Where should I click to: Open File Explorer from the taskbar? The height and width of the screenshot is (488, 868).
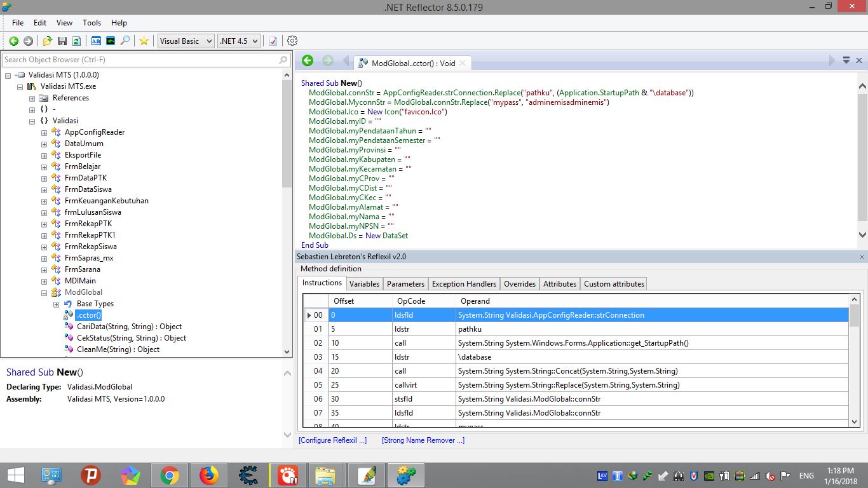325,475
